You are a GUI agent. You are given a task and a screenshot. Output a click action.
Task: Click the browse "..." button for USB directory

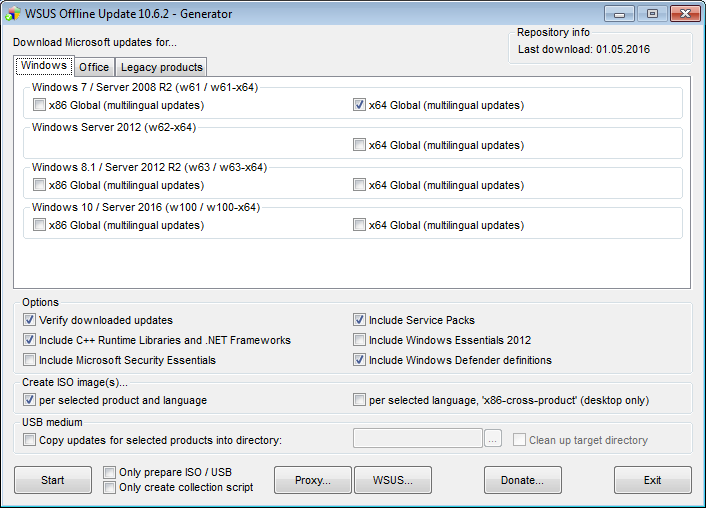493,438
